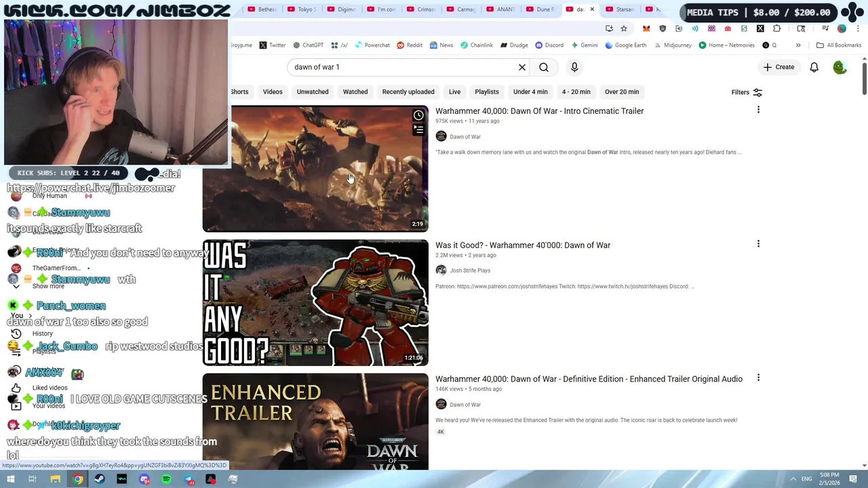
Task: Open the YouTube account avatar menu
Action: (840, 67)
